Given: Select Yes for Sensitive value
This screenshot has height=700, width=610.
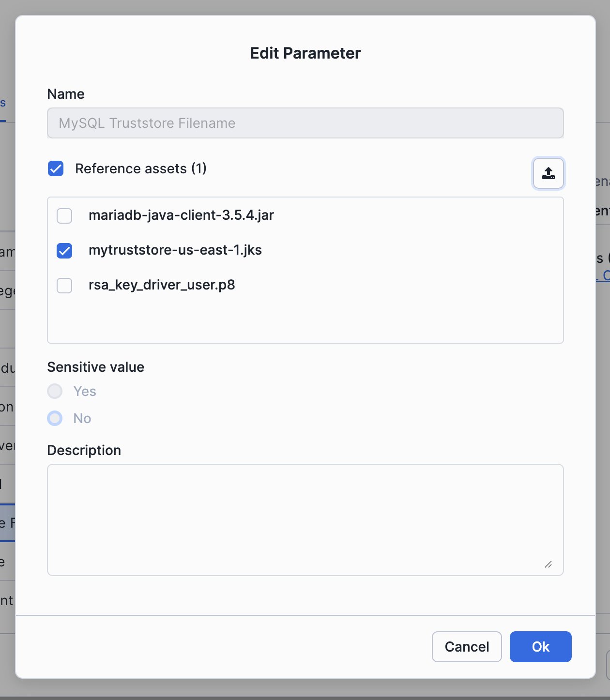Looking at the screenshot, I should (x=54, y=391).
